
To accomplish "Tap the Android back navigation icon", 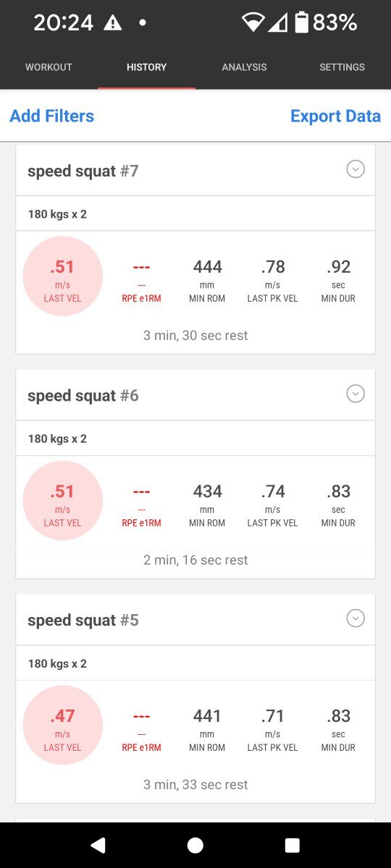I will click(98, 845).
